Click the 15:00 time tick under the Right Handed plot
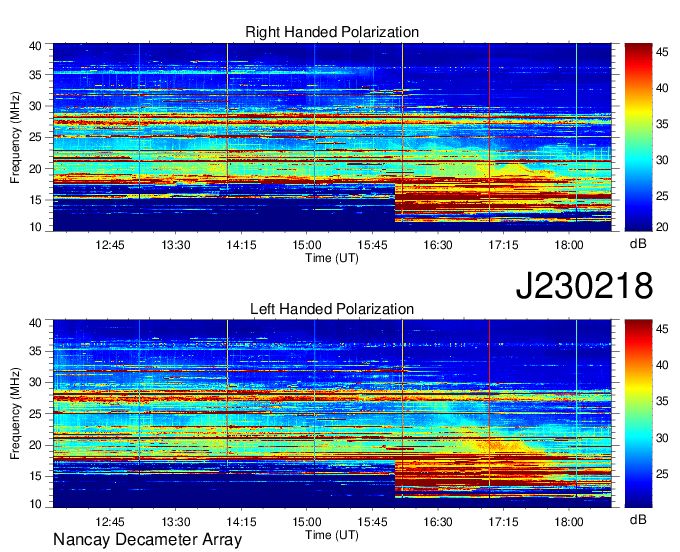The image size is (680, 552). pos(307,245)
